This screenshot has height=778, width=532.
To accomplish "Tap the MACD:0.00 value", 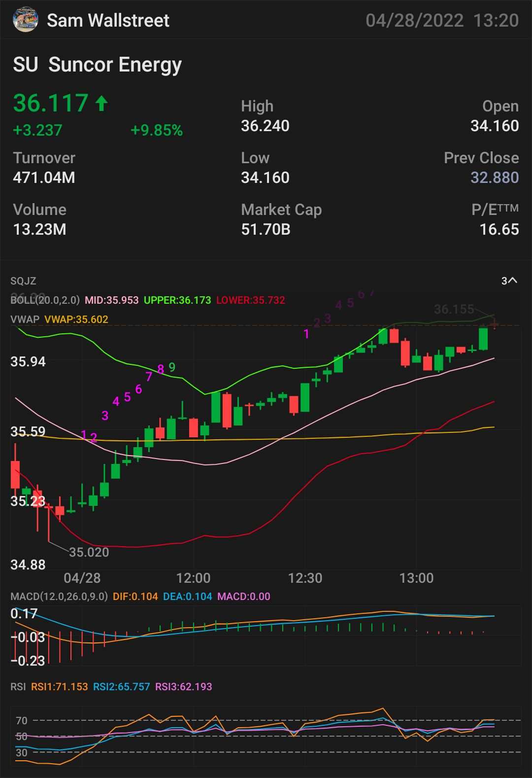I will click(x=244, y=596).
